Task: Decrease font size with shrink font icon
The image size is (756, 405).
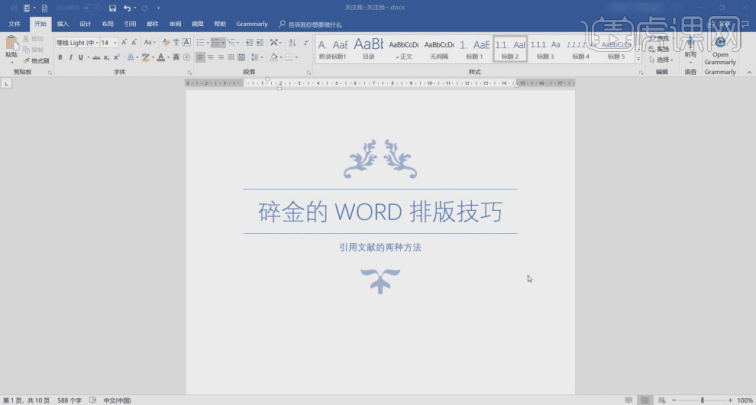Action: tap(134, 42)
